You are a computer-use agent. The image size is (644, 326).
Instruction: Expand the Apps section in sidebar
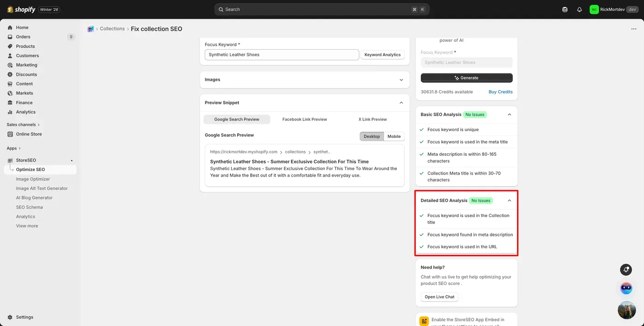(x=14, y=149)
